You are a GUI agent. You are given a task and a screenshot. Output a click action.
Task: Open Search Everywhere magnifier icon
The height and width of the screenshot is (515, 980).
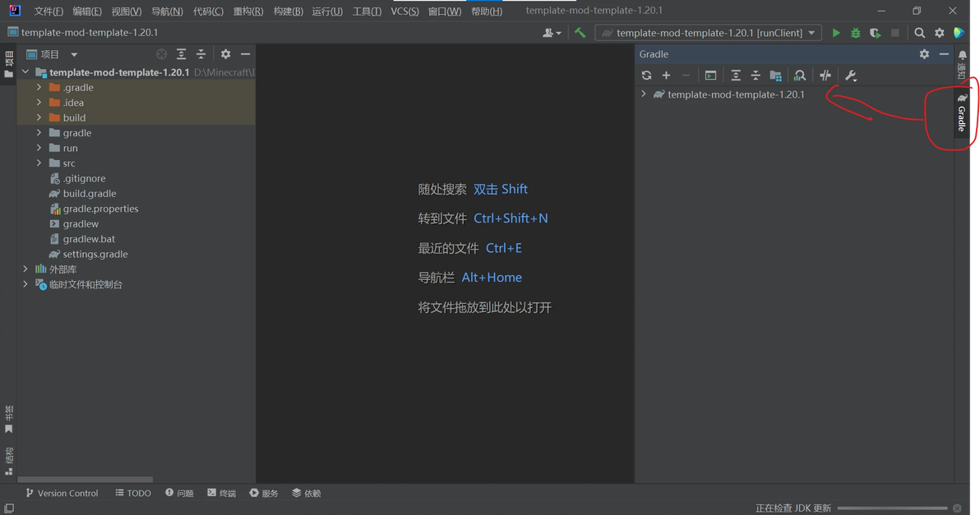(919, 33)
